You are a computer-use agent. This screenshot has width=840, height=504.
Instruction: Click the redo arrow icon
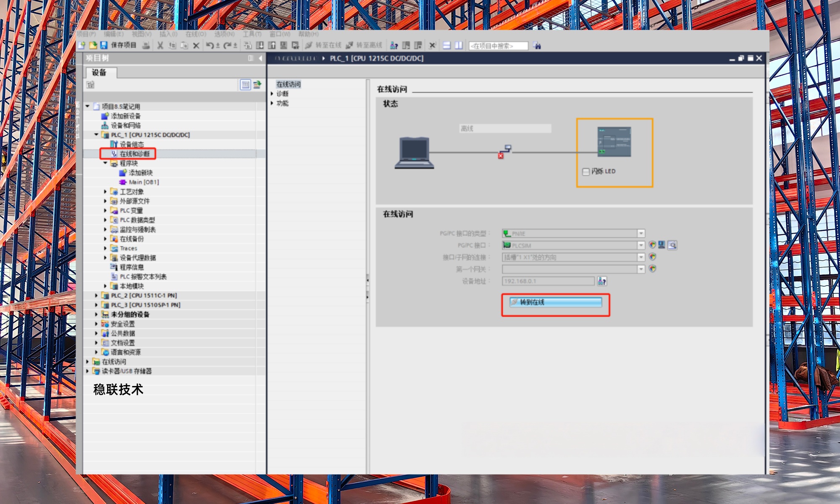(x=227, y=45)
